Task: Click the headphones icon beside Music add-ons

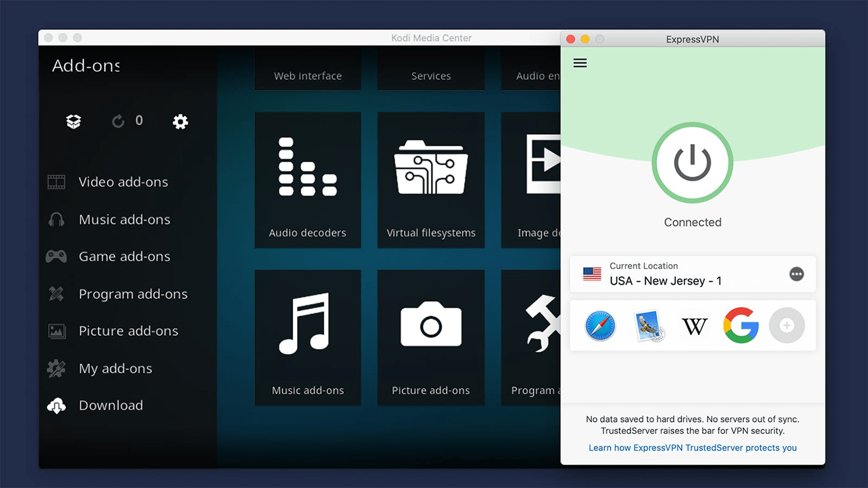Action: click(56, 219)
